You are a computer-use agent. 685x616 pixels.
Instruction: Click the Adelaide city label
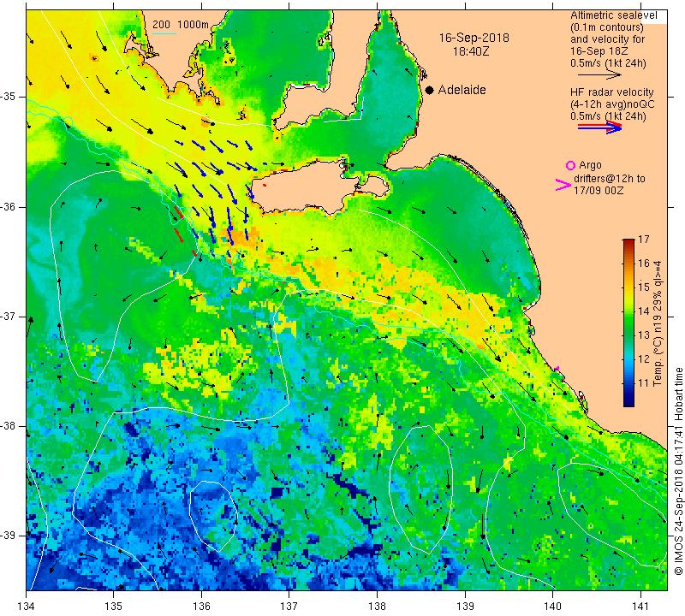[462, 90]
